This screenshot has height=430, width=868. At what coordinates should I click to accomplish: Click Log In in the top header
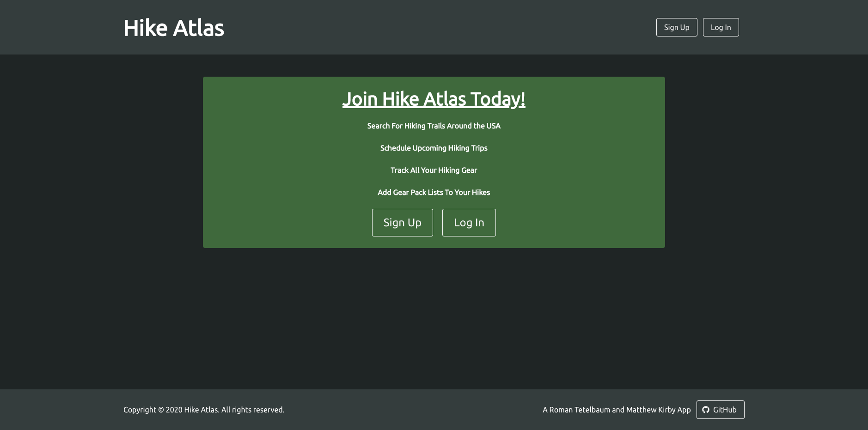coord(721,27)
